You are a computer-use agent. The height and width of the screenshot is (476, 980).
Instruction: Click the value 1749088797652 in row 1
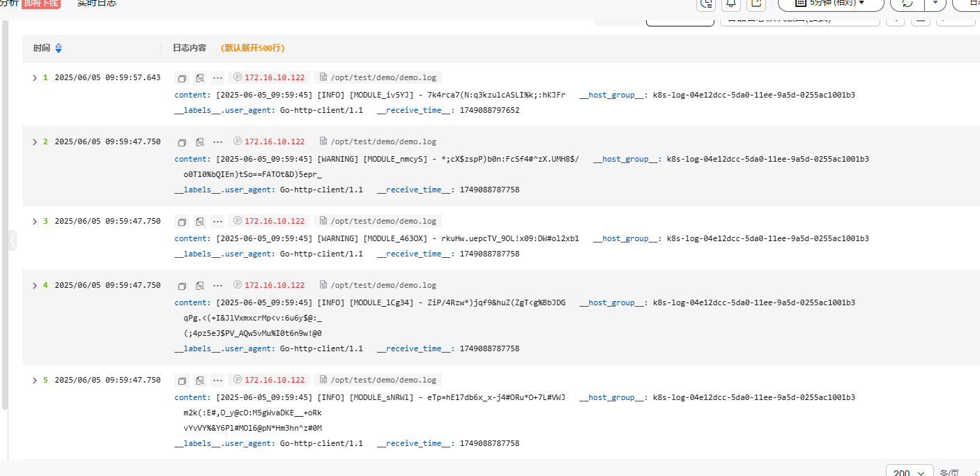pyautogui.click(x=489, y=110)
